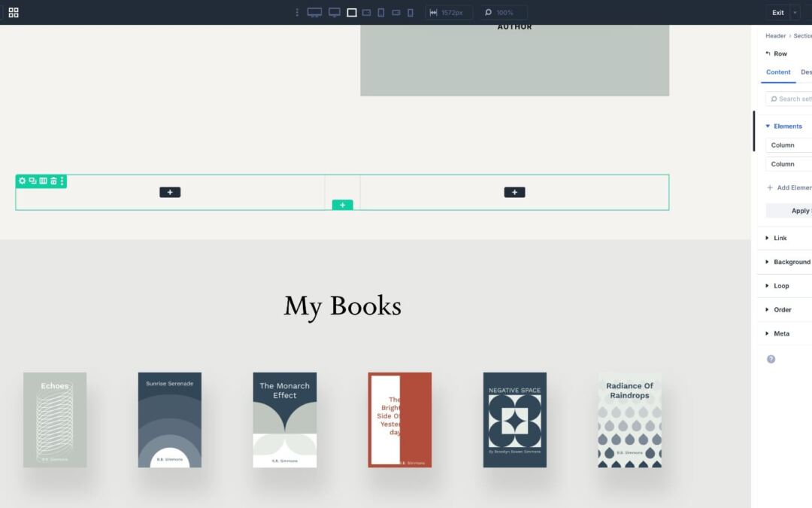Delete the Row with the trash icon
The image size is (812, 508).
(53, 181)
